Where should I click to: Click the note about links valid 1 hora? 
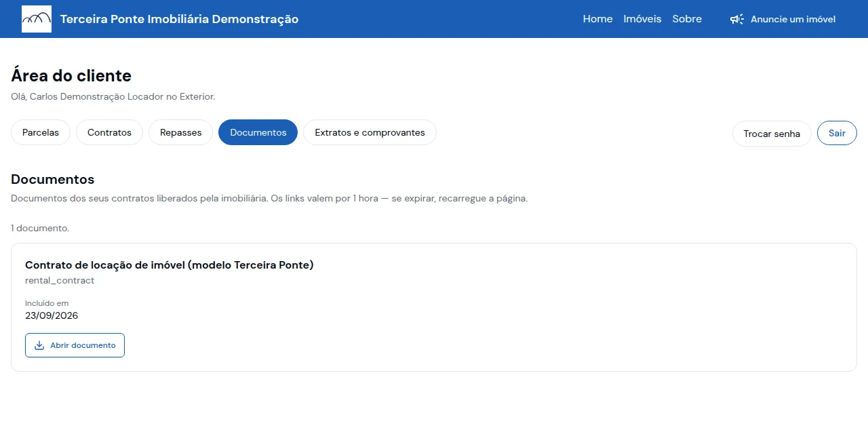(269, 199)
